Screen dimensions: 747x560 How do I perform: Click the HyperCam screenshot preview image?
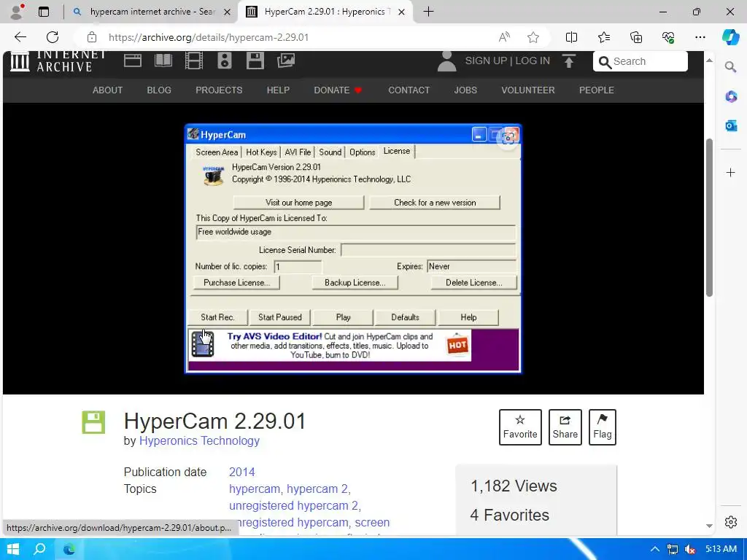pyautogui.click(x=353, y=249)
